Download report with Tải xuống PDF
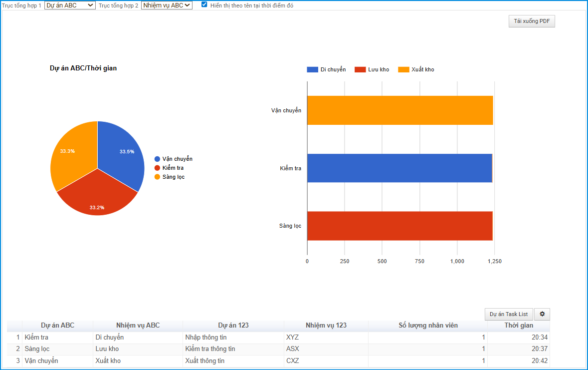588x370 pixels. click(x=532, y=21)
